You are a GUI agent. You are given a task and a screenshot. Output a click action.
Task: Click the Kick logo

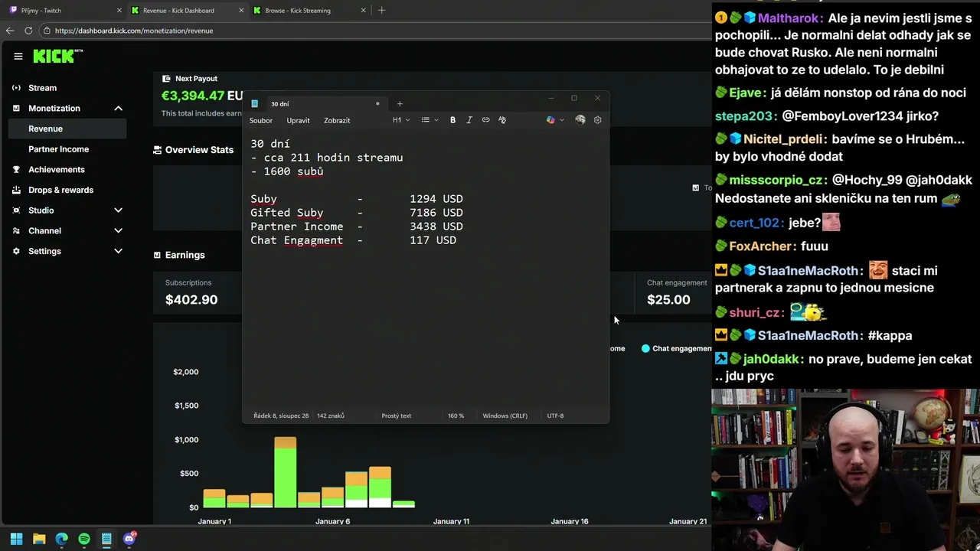coord(57,56)
